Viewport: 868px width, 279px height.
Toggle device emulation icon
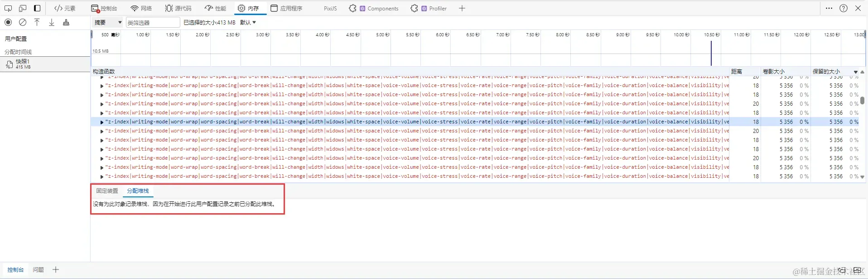click(x=23, y=8)
